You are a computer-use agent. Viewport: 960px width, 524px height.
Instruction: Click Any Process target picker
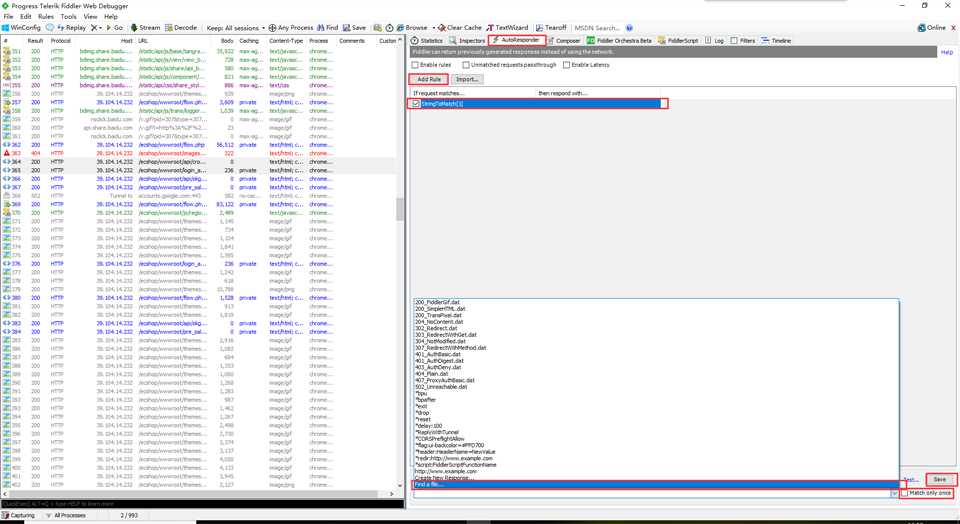point(291,28)
